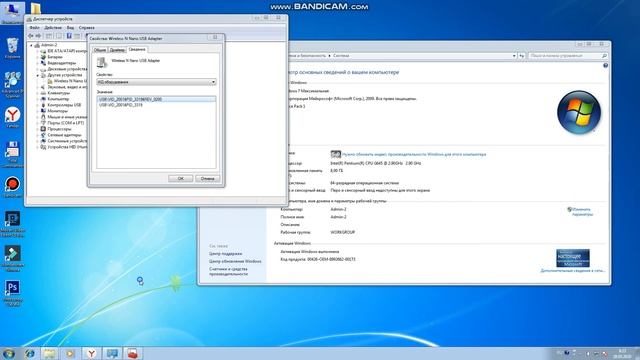The image size is (640, 360).
Task: Open Центр поддержки link in System window
Action: pos(225,253)
